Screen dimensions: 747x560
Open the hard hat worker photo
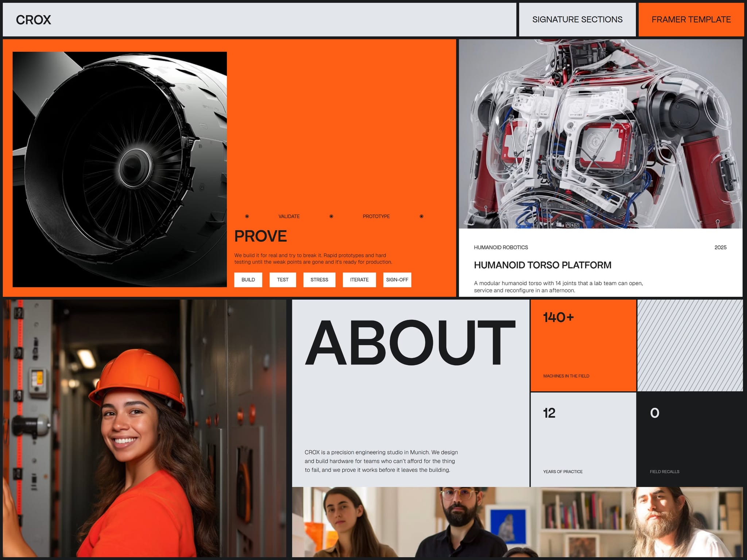pos(145,428)
